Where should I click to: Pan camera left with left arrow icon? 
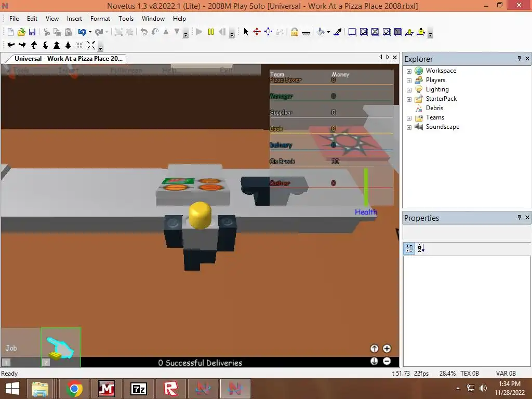click(x=11, y=45)
